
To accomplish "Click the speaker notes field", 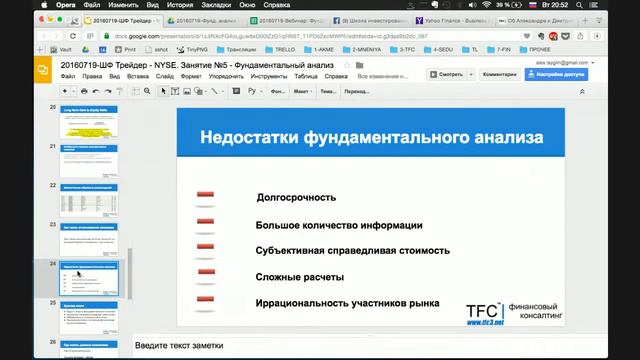I will [x=369, y=346].
